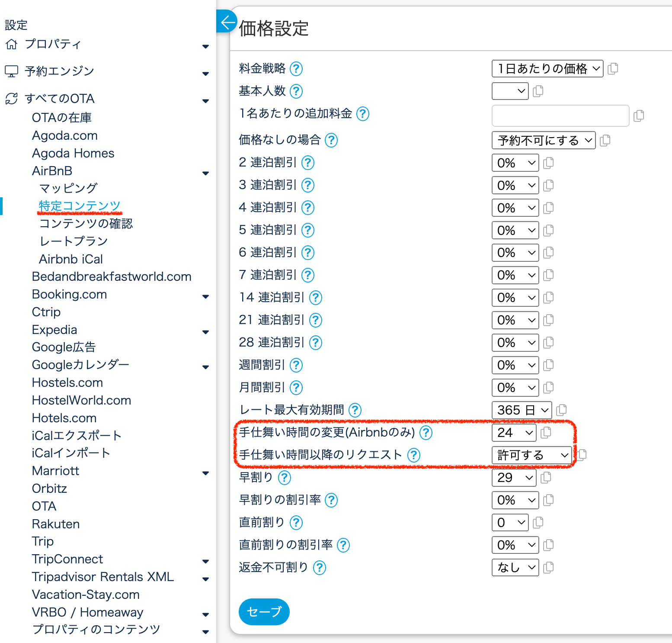Show help for 基本人数

point(296,91)
